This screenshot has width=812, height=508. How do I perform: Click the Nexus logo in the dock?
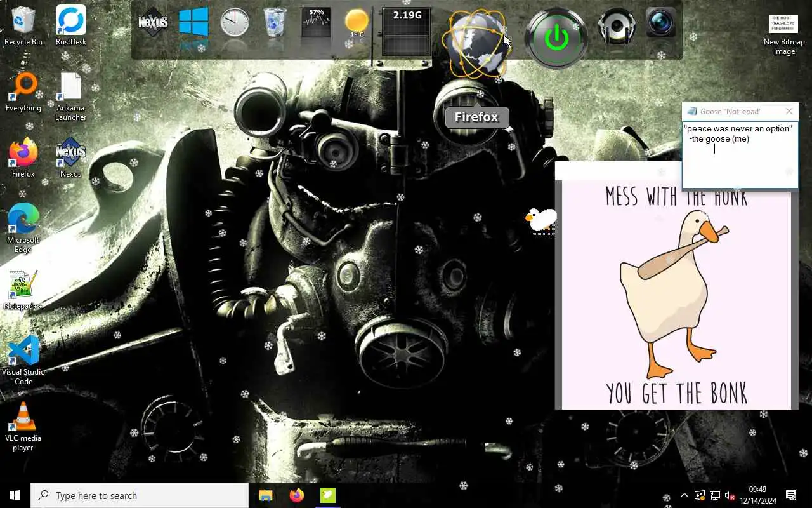point(153,23)
